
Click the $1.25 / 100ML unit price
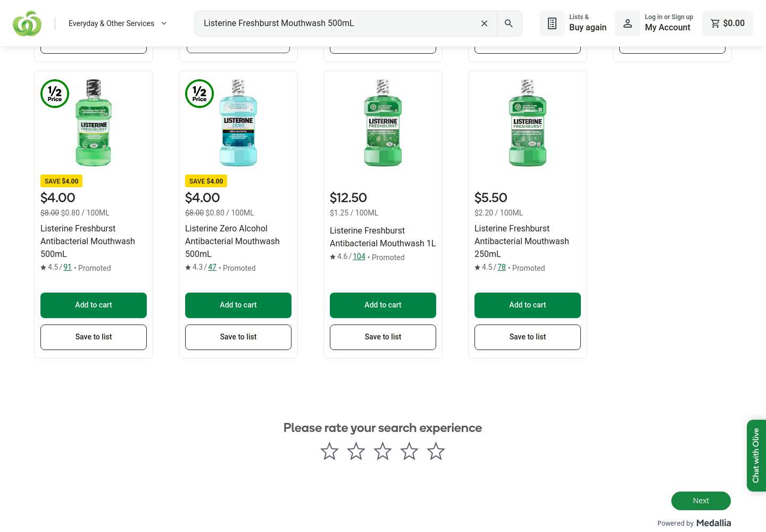(354, 213)
